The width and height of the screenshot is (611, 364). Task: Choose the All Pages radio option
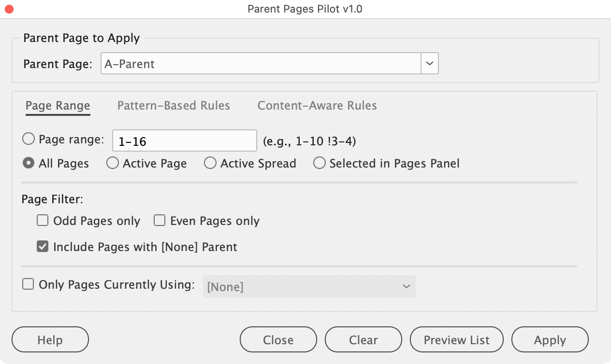(x=29, y=163)
